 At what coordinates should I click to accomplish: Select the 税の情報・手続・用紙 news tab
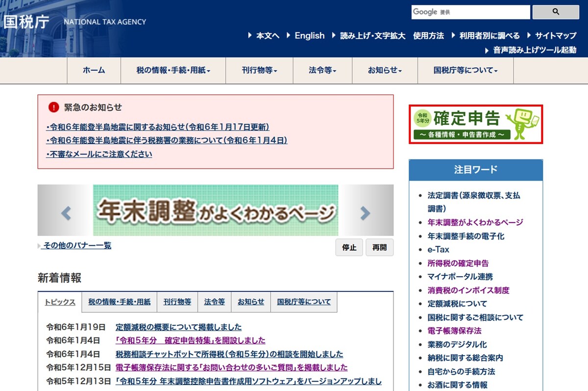[x=120, y=302]
